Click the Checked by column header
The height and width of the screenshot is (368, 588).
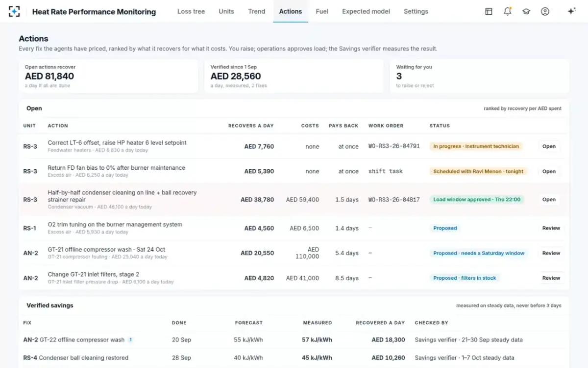click(x=432, y=323)
